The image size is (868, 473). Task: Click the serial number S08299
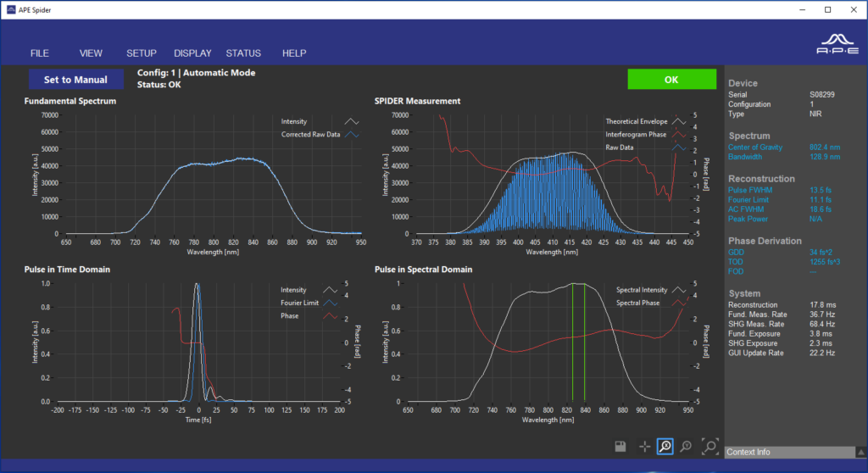[x=822, y=95]
